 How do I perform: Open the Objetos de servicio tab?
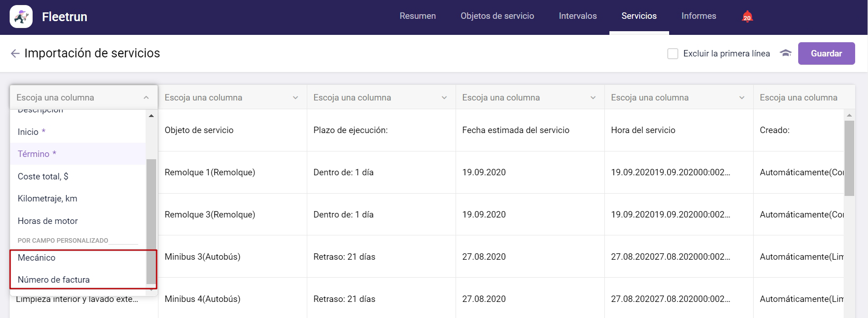[497, 16]
